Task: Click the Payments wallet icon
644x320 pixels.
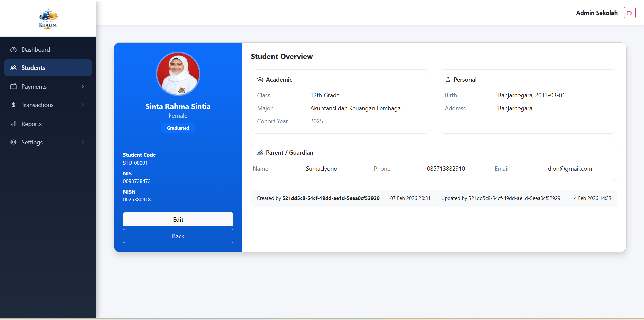Action: (13, 87)
